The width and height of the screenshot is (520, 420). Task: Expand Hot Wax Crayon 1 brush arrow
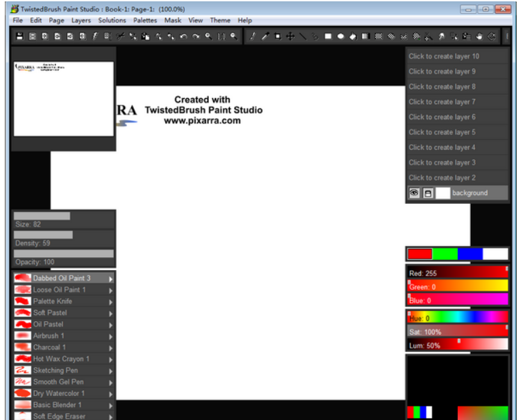tap(111, 359)
